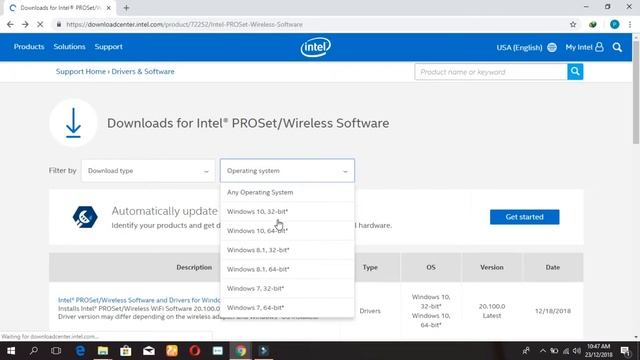Select Windows 8.1, 32-bit option
Screen dimensions: 640x360
(x=287, y=250)
